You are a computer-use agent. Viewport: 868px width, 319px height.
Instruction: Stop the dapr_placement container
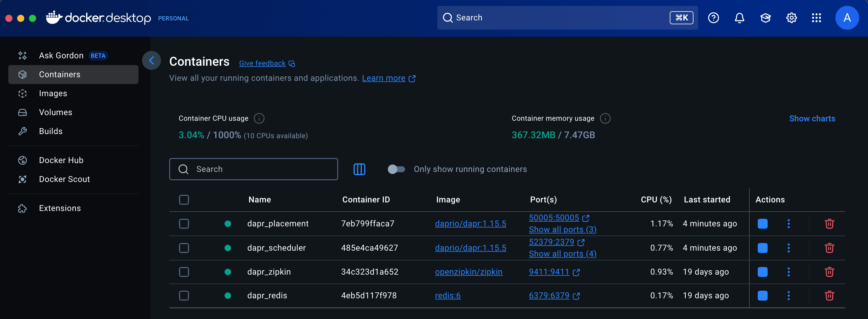tap(763, 224)
